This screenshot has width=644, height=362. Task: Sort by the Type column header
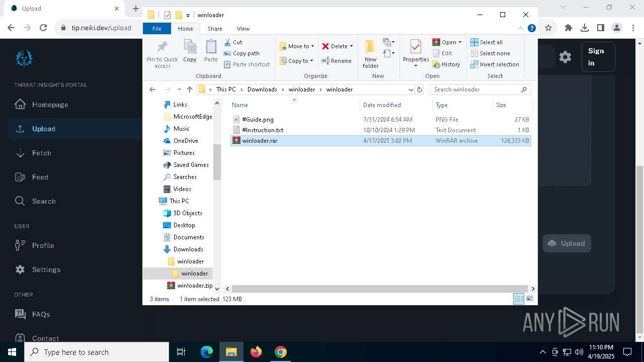(462, 105)
